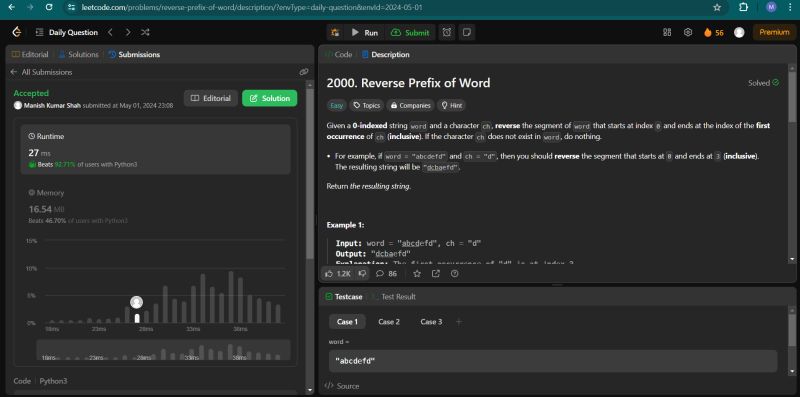Dislike the problem with thumbs down
This screenshot has height=397, width=800.
(362, 274)
